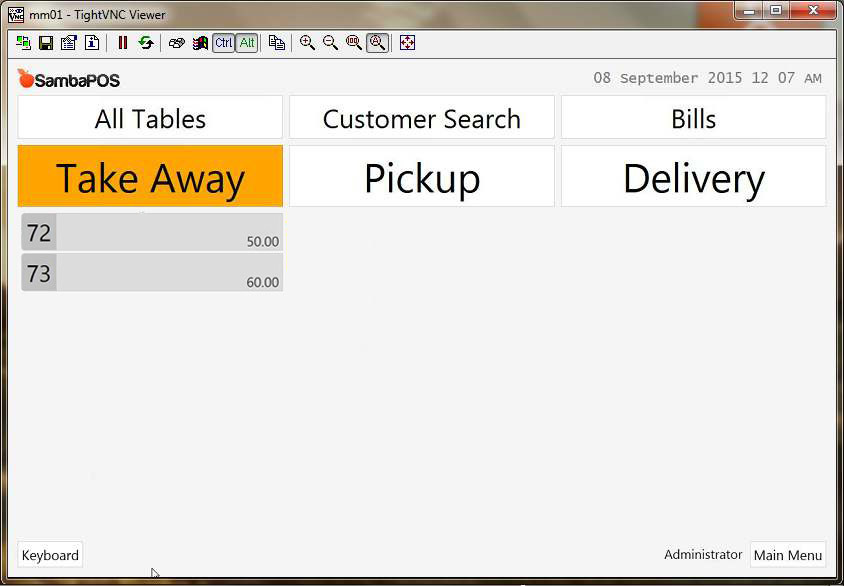Set zoom to 100% magnifier icon

coord(354,43)
